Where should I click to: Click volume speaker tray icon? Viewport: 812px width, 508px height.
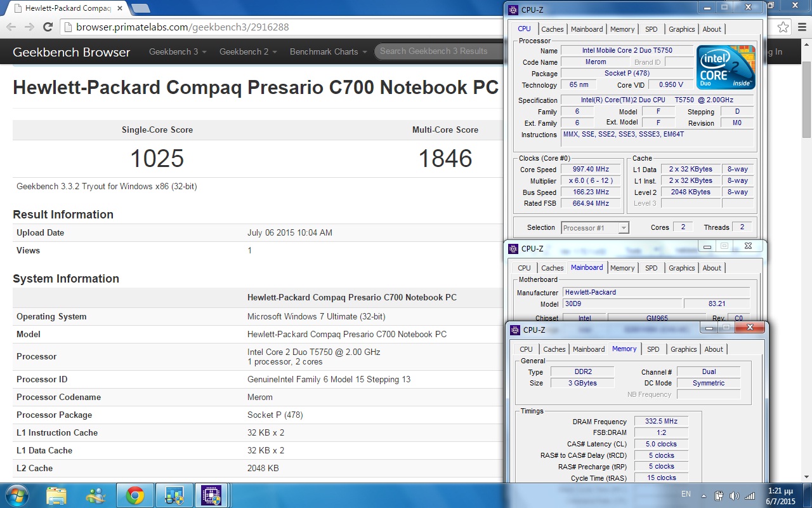pyautogui.click(x=734, y=495)
